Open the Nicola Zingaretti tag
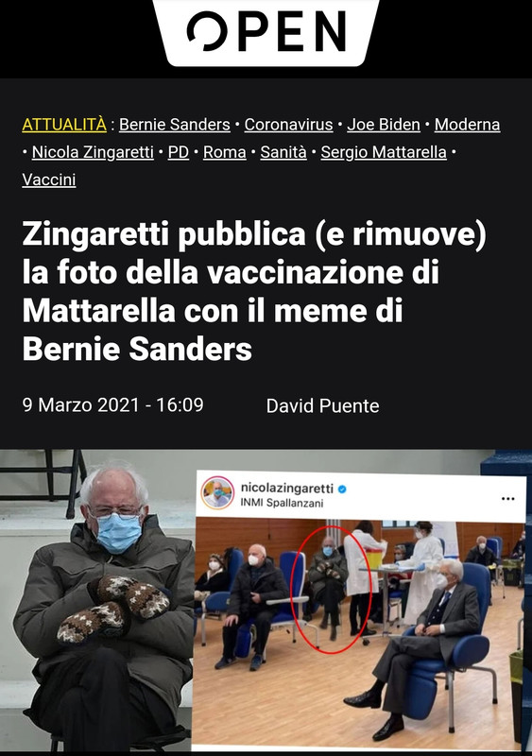 [93, 152]
